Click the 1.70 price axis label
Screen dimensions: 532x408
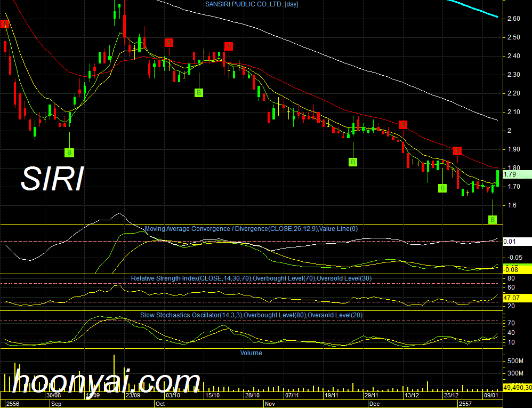pos(514,187)
